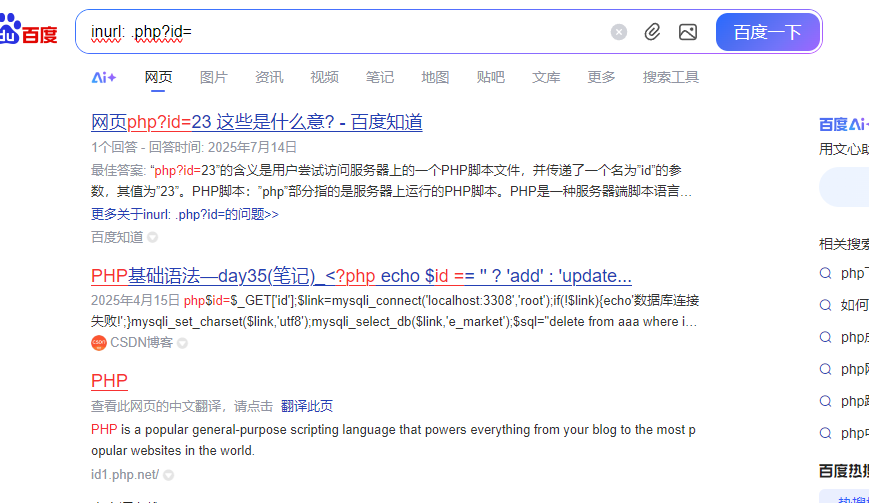Screen dimensions: 869x503
Task: Expand the arrow next to id1.php.net/
Action: pos(168,475)
